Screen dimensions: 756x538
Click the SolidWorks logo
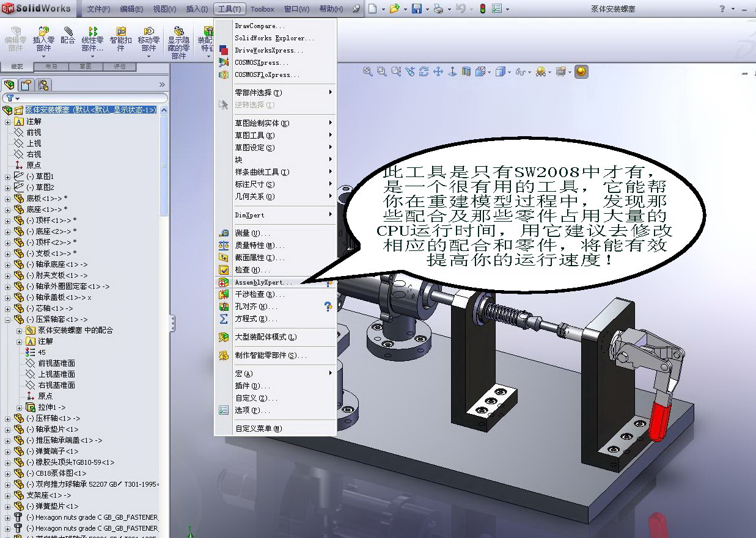coord(37,9)
